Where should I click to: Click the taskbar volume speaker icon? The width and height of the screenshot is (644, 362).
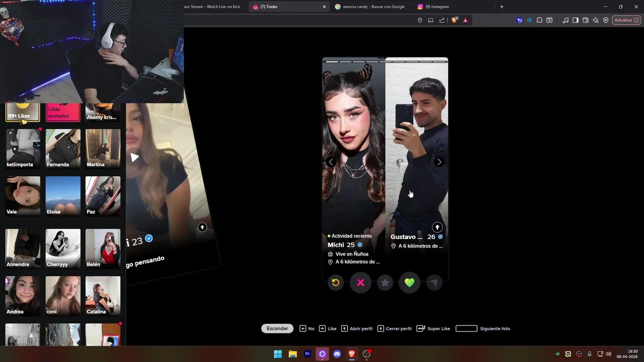(x=608, y=354)
